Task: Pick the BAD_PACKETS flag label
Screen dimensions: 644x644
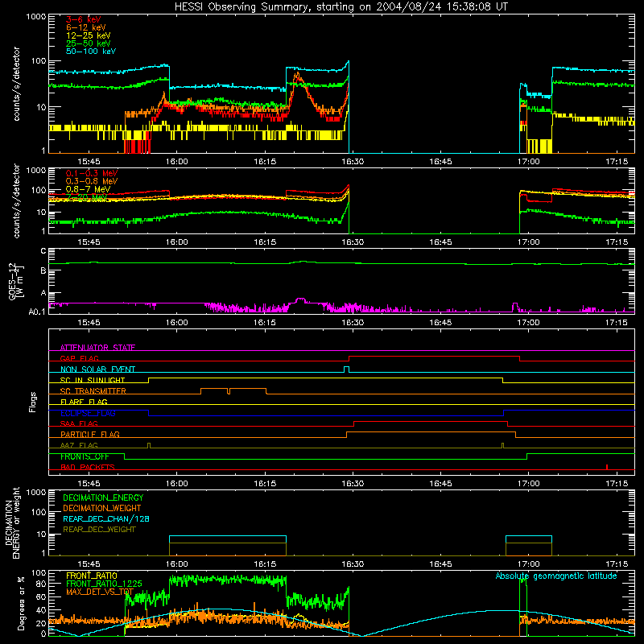Action: pos(88,467)
